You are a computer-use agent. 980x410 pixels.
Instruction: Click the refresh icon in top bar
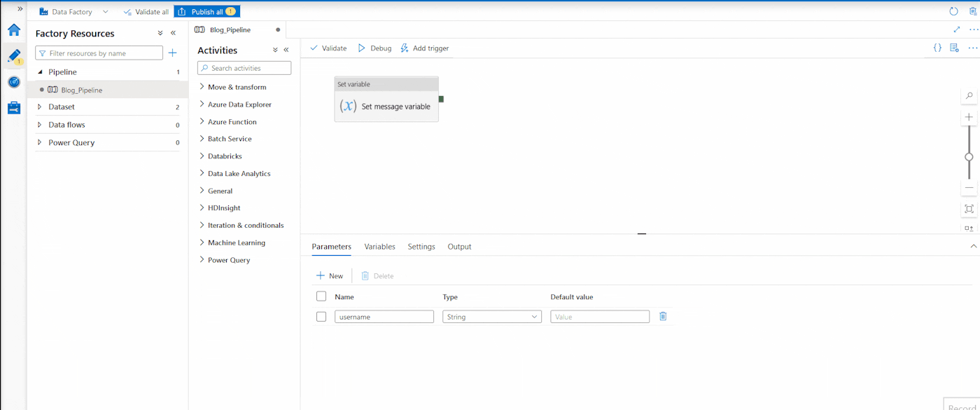(953, 11)
